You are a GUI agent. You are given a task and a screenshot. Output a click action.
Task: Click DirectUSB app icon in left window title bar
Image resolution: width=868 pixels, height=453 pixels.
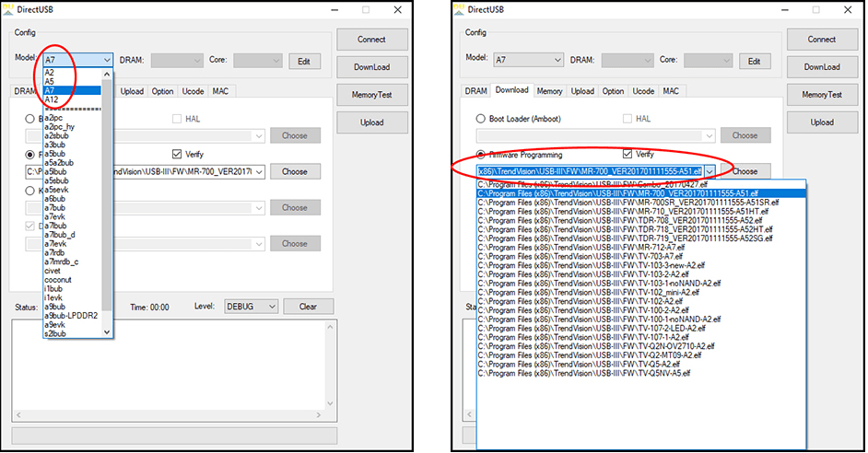tap(11, 9)
